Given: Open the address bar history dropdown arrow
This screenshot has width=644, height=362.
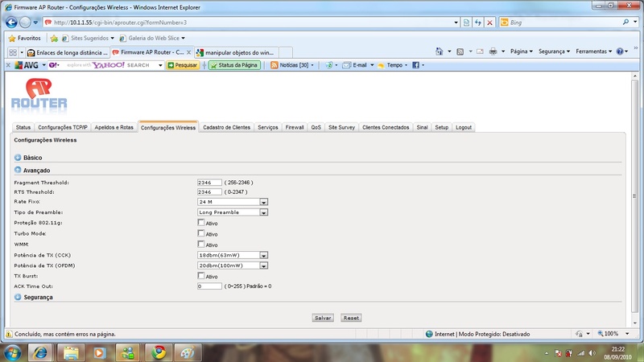Looking at the screenshot, I should [456, 23].
